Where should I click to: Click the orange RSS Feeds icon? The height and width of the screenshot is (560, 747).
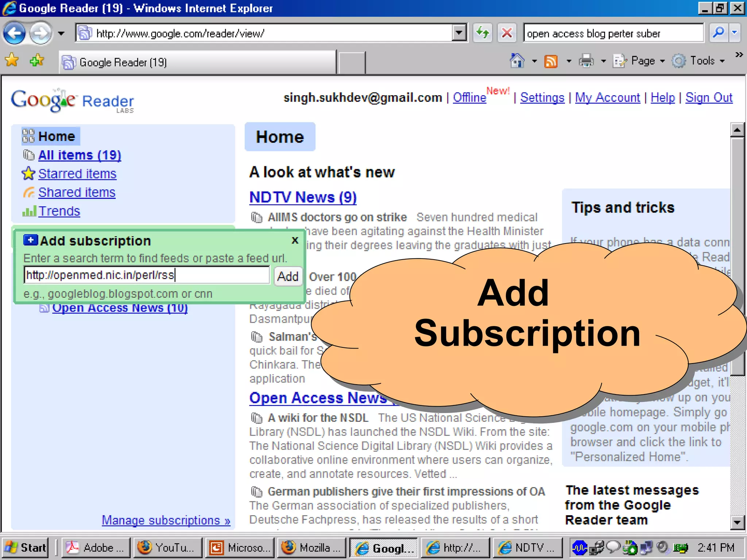click(551, 61)
